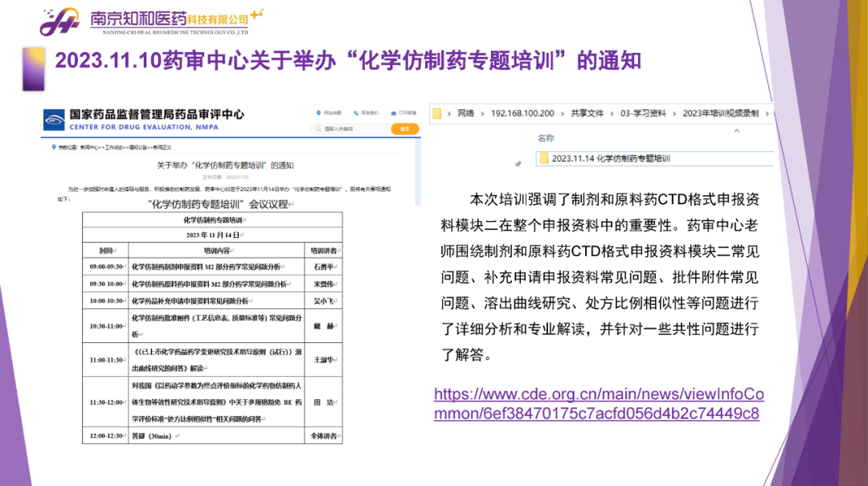Select 共享文件 in the address path
Image resolution: width=868 pixels, height=486 pixels.
click(587, 113)
